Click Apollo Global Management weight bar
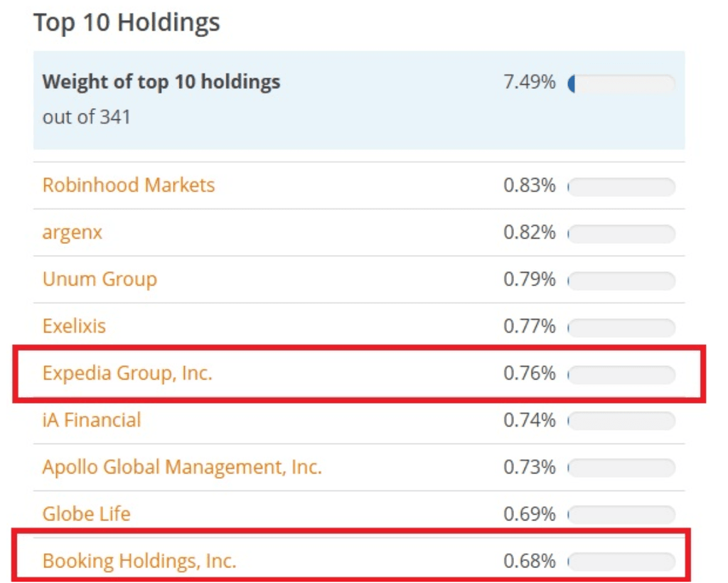This screenshot has height=583, width=728. [621, 469]
